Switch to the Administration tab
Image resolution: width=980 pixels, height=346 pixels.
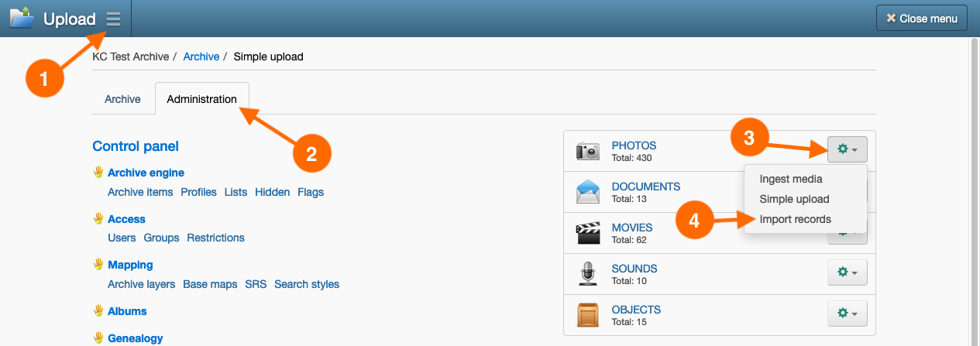201,99
